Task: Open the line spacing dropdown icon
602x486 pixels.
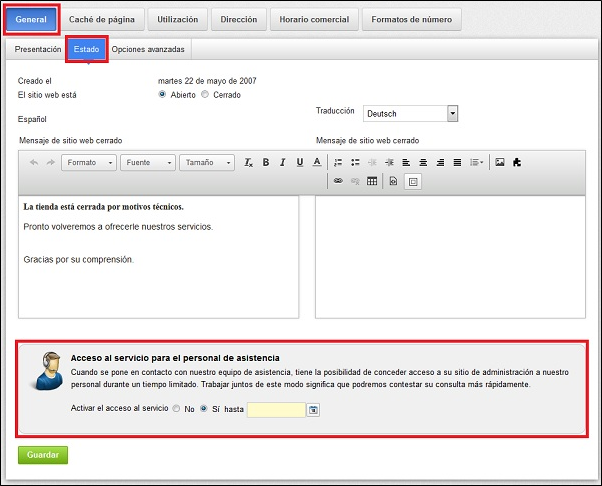Action: (476, 162)
